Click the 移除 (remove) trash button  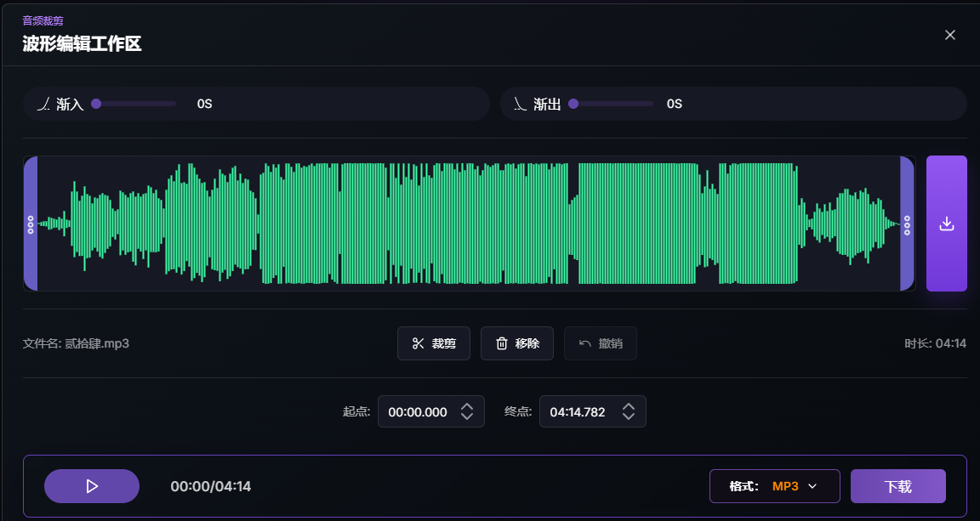click(517, 343)
